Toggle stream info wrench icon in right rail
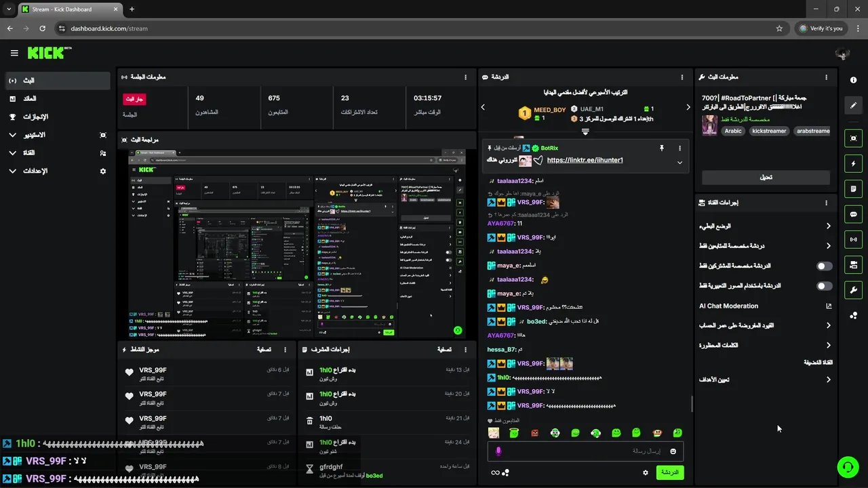 853,290
